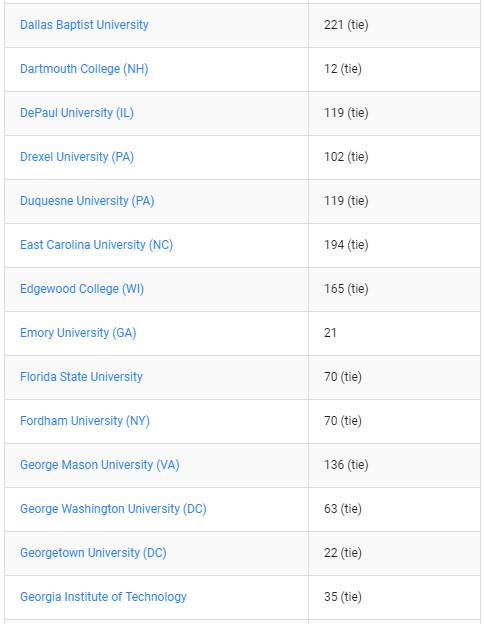Select Drexel University (PA) link
Screen dimensions: 485x624
click(x=77, y=157)
